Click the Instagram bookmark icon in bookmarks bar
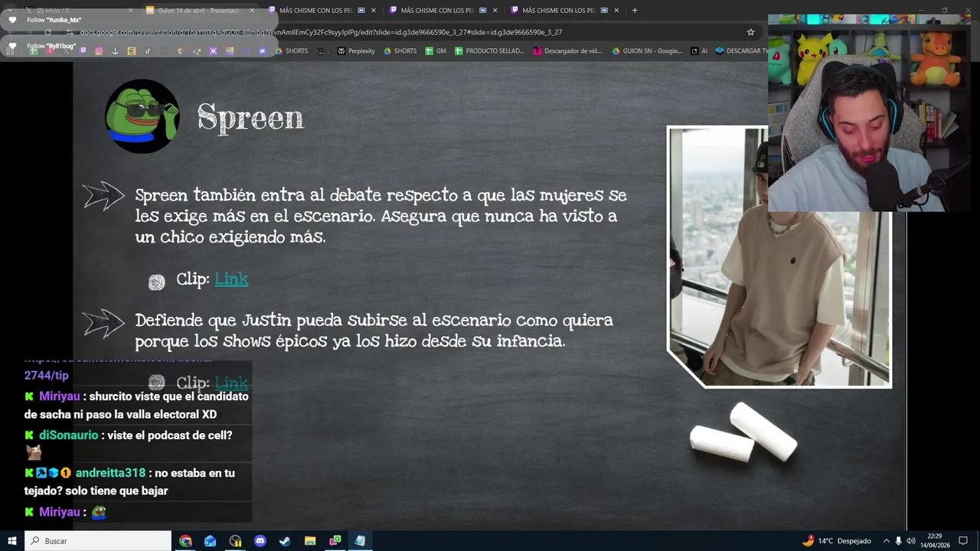980x551 pixels. tap(99, 51)
